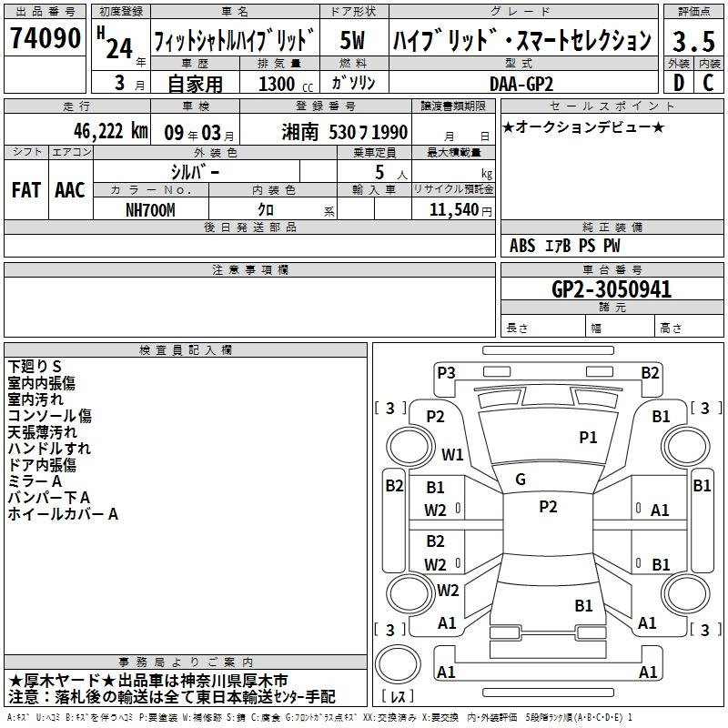Click the interior grade C

click(708, 83)
